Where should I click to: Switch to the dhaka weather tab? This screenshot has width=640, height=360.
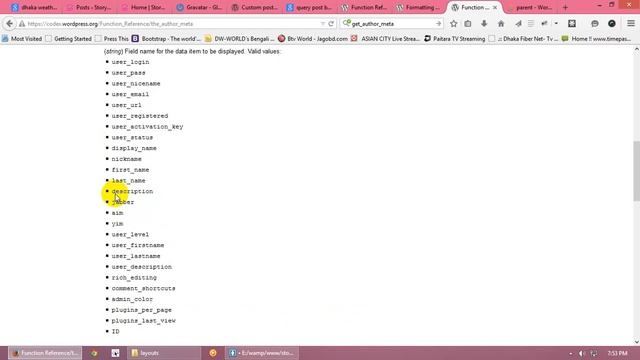(35, 7)
